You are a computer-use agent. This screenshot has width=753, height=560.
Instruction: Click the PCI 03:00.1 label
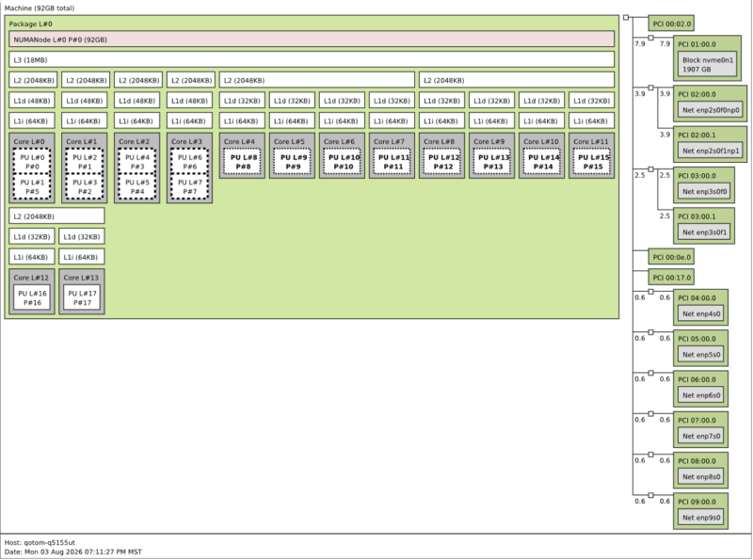(697, 216)
